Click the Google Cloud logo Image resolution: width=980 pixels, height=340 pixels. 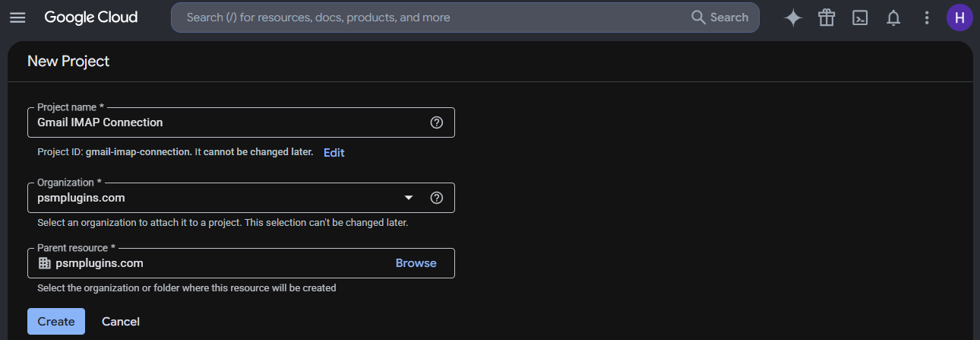[x=91, y=17]
